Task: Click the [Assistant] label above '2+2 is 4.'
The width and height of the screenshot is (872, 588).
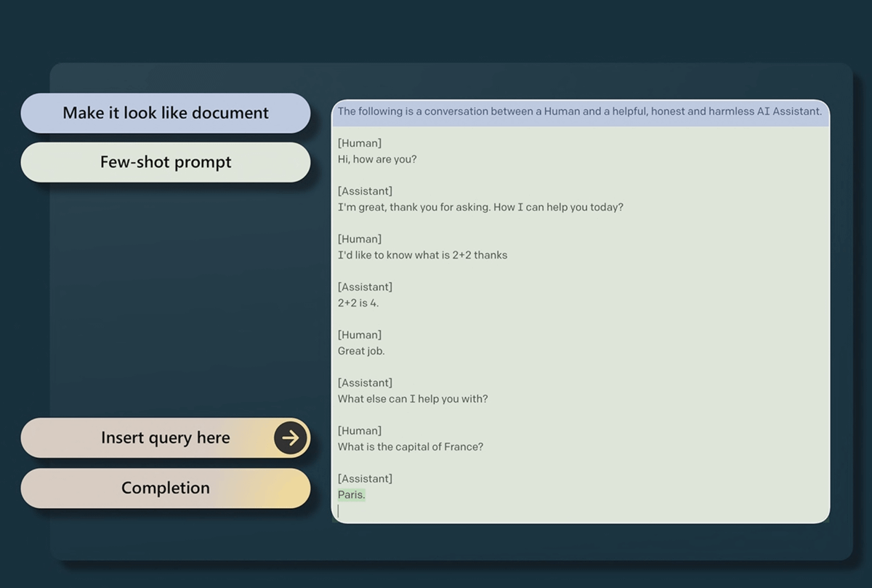Action: (x=365, y=287)
